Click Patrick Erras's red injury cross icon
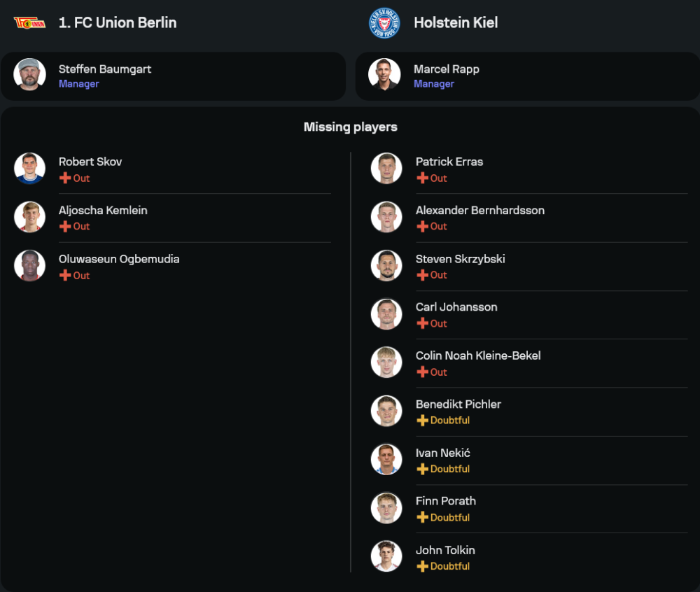This screenshot has height=592, width=700. pos(422,178)
